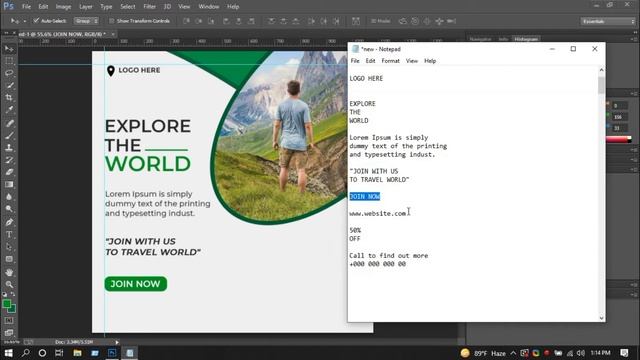Select the Eraser tool
Viewport: 640px width, 360px height.
coord(9,172)
